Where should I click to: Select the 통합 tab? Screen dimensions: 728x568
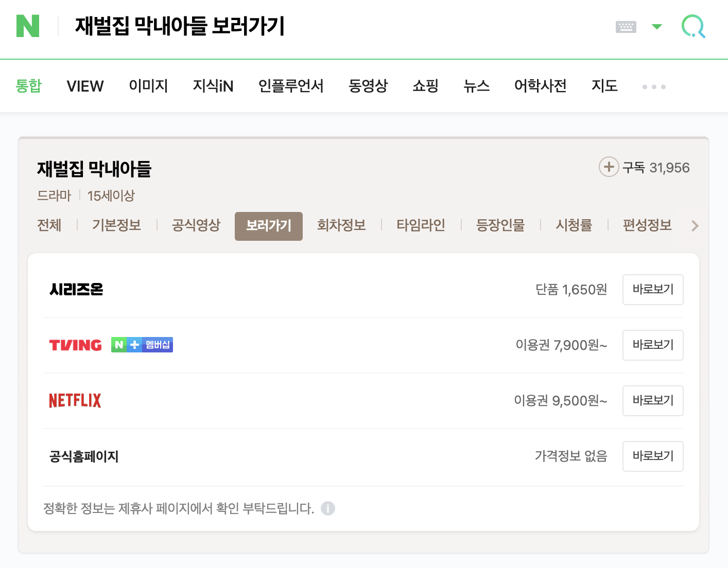click(x=29, y=85)
